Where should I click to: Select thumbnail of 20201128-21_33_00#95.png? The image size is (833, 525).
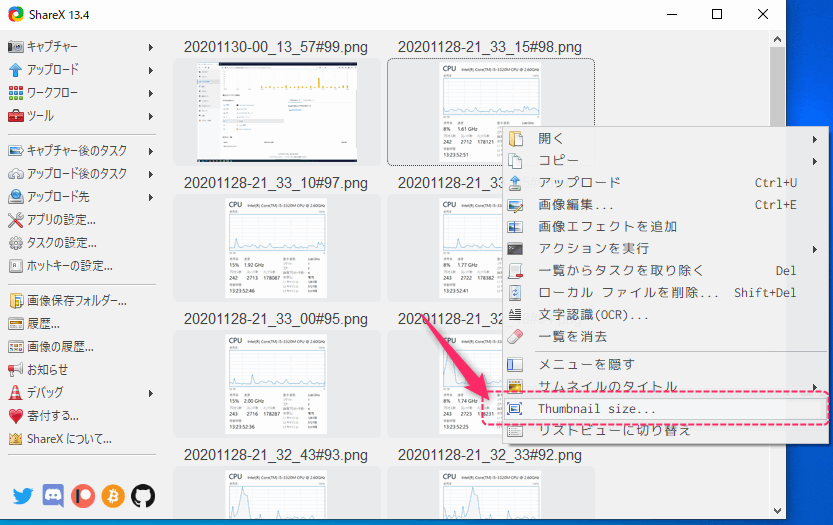pyautogui.click(x=277, y=384)
